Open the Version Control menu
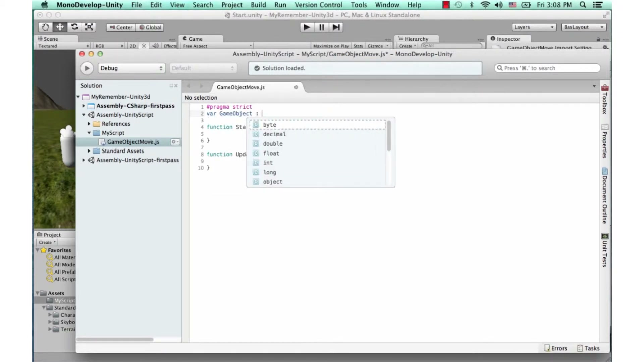 (318, 5)
